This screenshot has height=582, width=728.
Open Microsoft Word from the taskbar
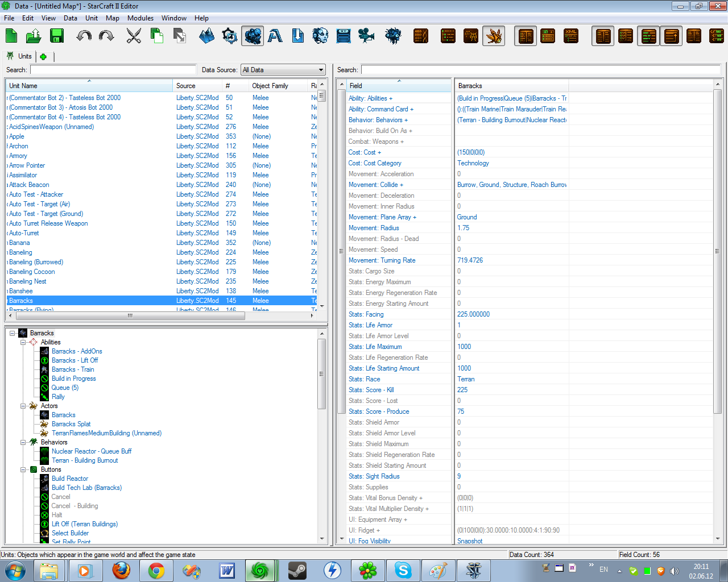(227, 570)
